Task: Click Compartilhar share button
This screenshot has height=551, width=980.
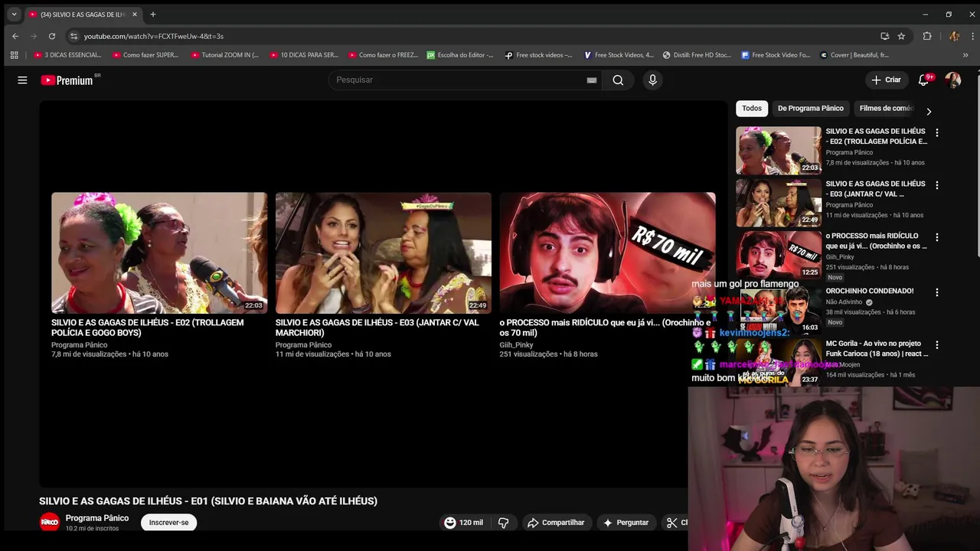Action: pos(556,523)
